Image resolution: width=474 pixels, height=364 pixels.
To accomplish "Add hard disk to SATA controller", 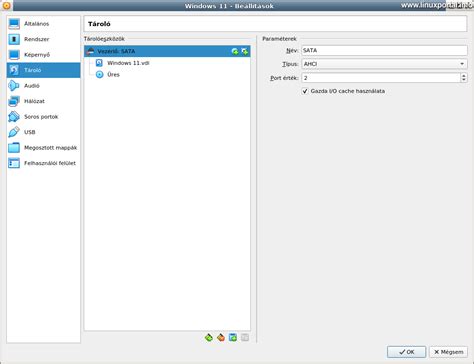I will (x=245, y=51).
